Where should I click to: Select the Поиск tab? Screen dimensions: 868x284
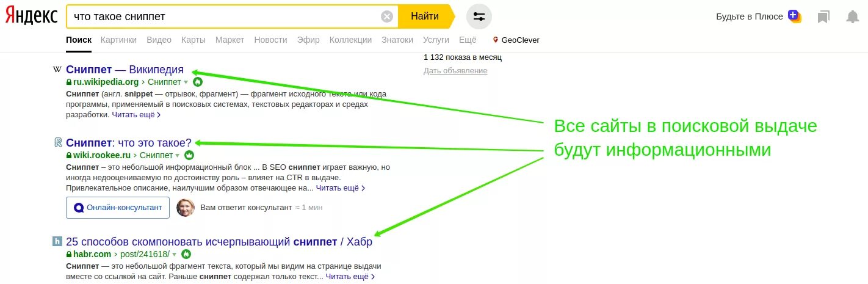(x=79, y=40)
